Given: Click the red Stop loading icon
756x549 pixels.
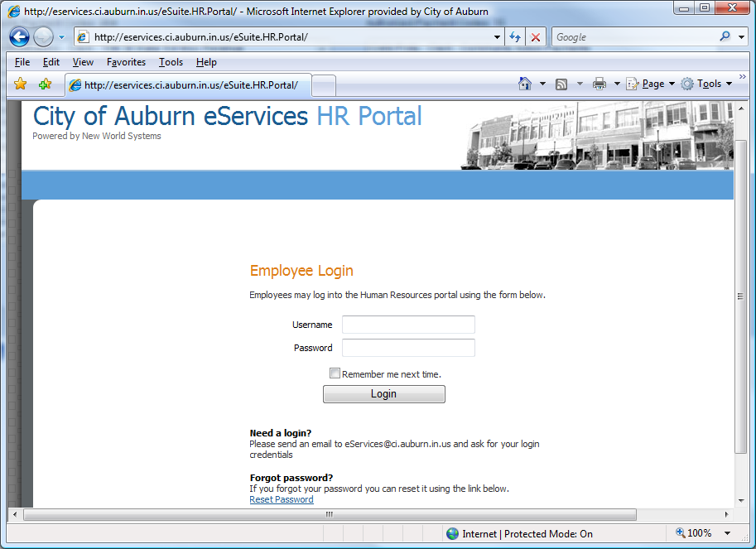Looking at the screenshot, I should point(535,37).
